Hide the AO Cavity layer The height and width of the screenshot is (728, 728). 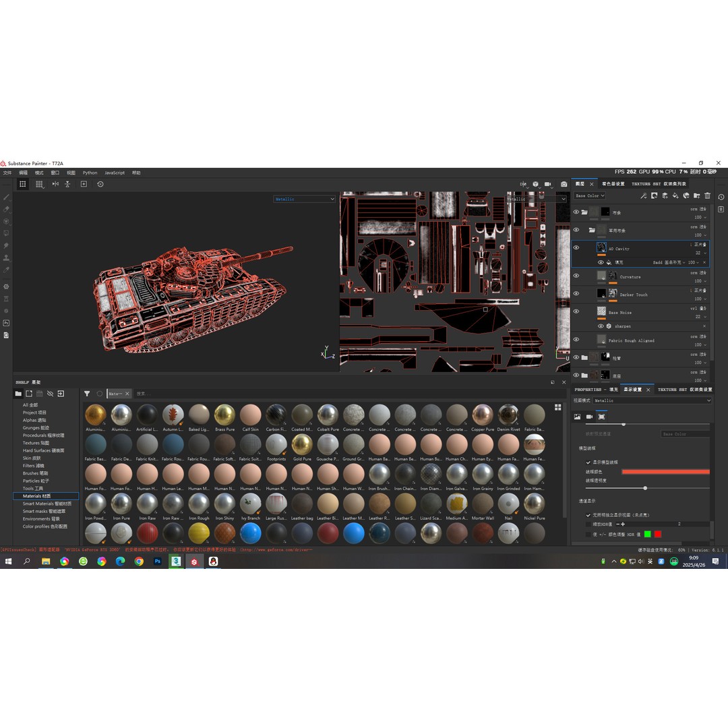tap(576, 248)
